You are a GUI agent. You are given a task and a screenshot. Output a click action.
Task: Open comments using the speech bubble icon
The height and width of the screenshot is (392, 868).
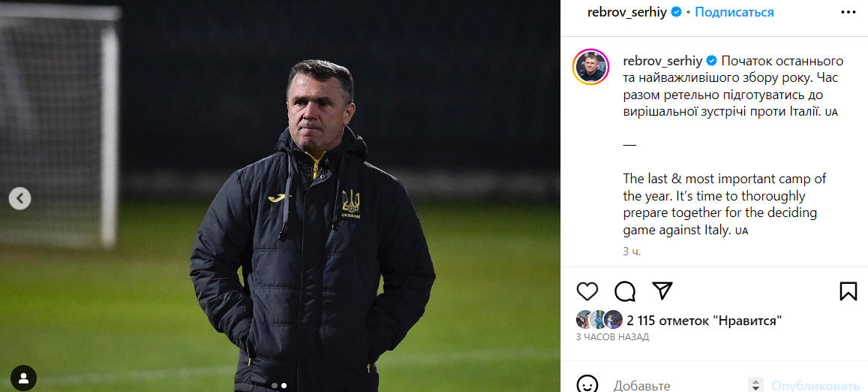(x=625, y=291)
